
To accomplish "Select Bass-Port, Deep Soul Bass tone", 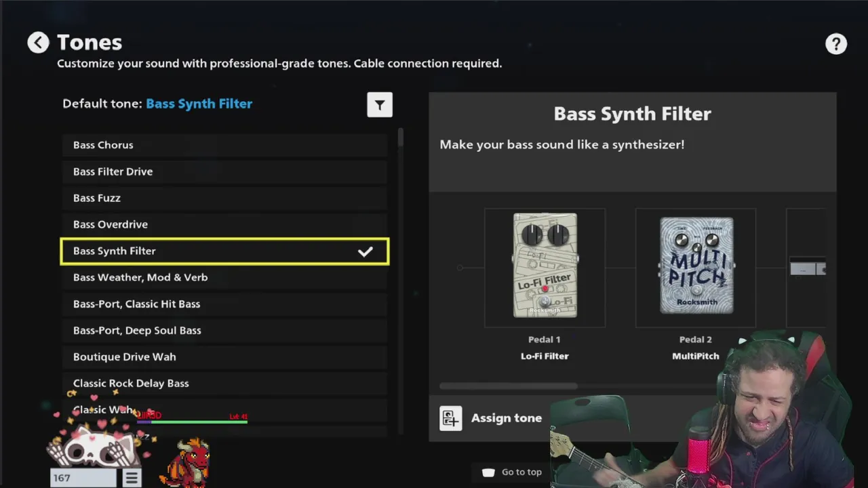I will pyautogui.click(x=224, y=330).
